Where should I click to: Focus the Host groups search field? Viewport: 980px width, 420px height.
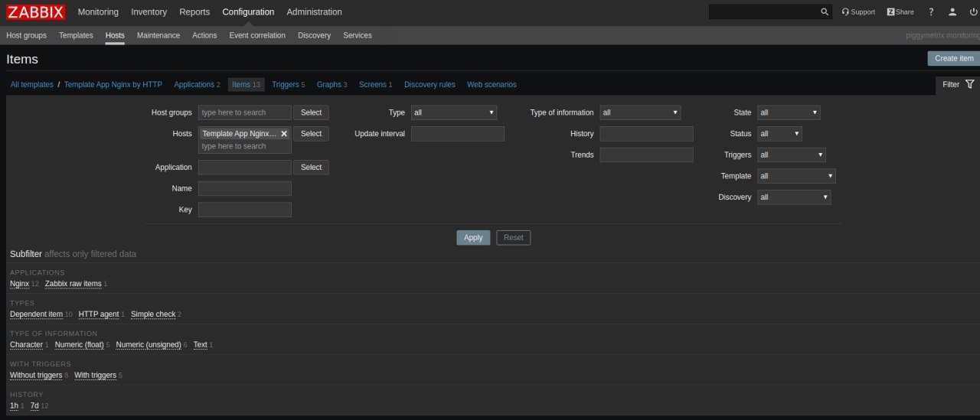click(245, 112)
